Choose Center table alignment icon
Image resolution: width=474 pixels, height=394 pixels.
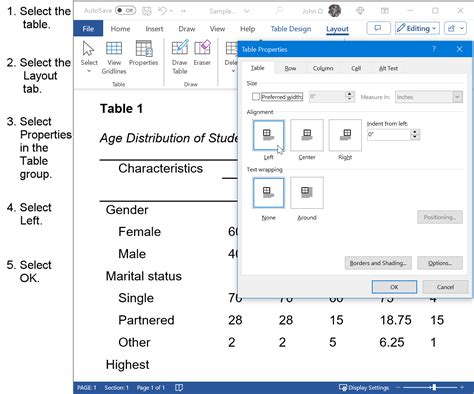(x=307, y=135)
